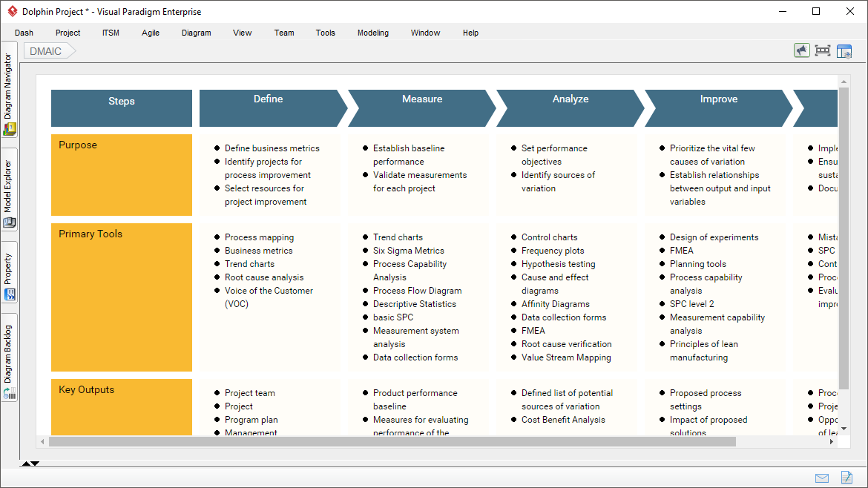
Task: Open the Agile menu
Action: coord(151,33)
